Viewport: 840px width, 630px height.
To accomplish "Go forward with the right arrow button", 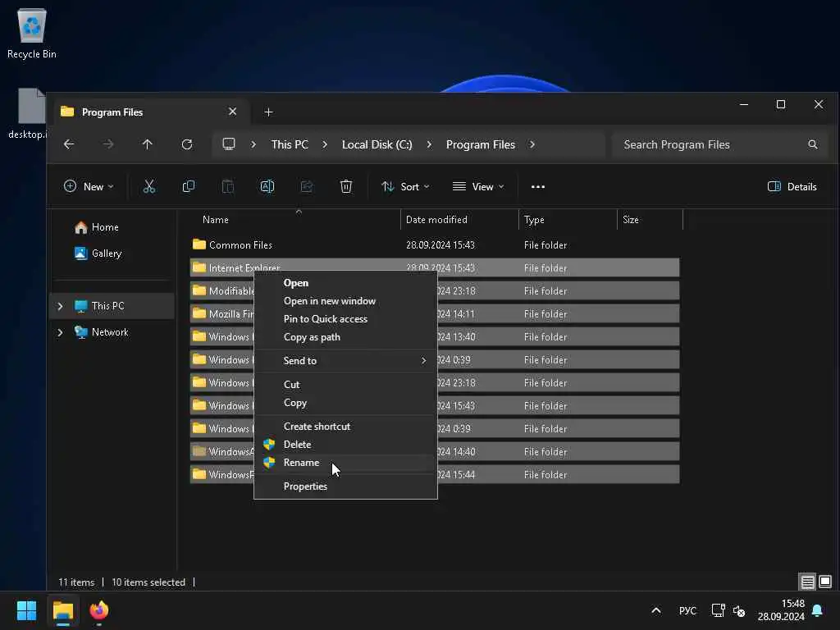I will tap(108, 144).
